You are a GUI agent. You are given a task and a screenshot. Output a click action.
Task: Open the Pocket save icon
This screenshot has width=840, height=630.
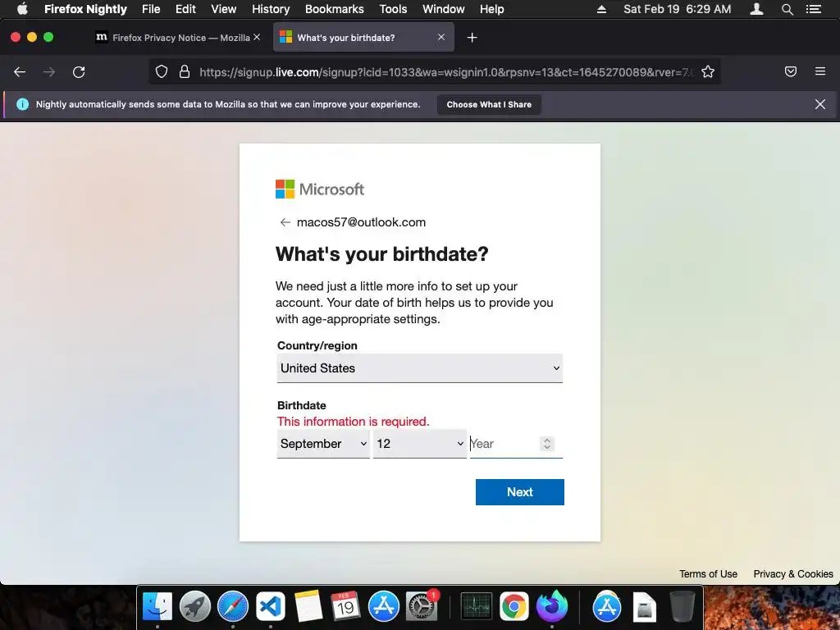(791, 71)
